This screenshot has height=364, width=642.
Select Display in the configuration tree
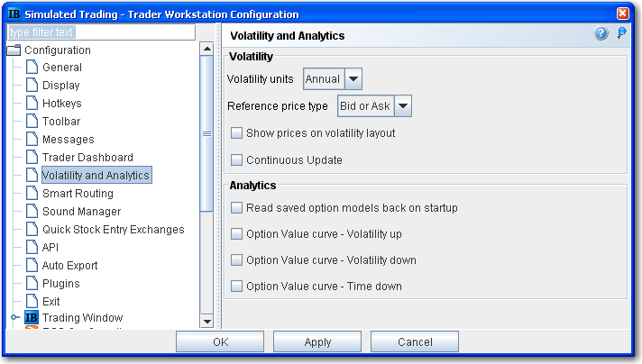click(61, 86)
